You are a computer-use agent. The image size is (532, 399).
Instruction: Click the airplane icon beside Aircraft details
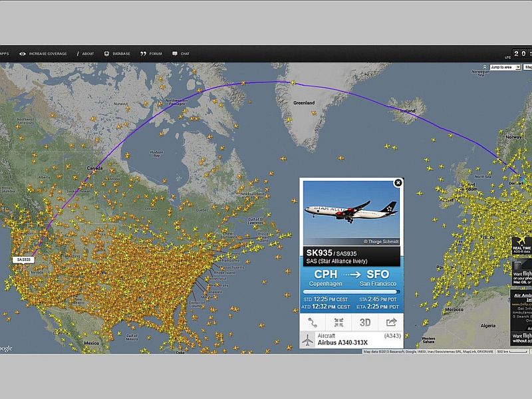point(307,340)
